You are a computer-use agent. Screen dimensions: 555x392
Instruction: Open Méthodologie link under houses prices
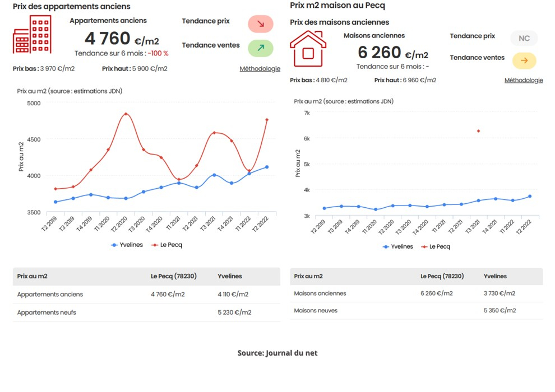[524, 80]
